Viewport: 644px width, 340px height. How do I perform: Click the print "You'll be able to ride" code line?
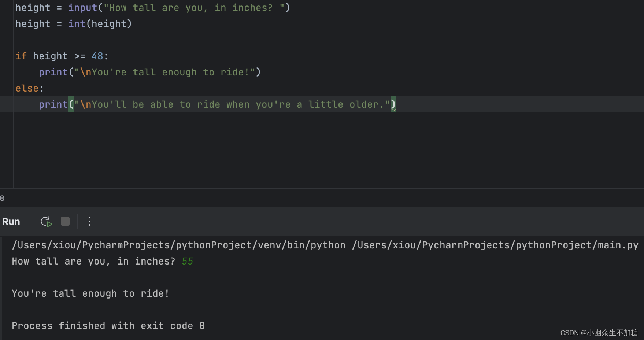218,104
